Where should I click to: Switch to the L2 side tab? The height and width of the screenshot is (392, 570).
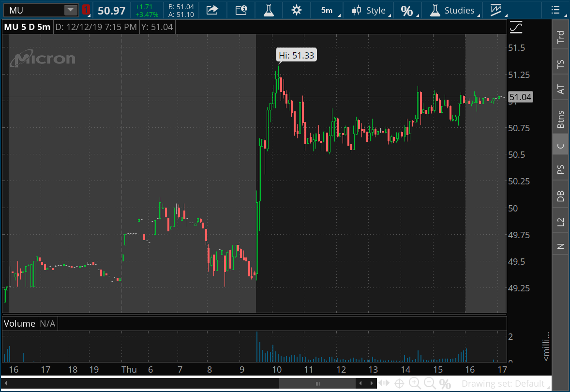560,222
